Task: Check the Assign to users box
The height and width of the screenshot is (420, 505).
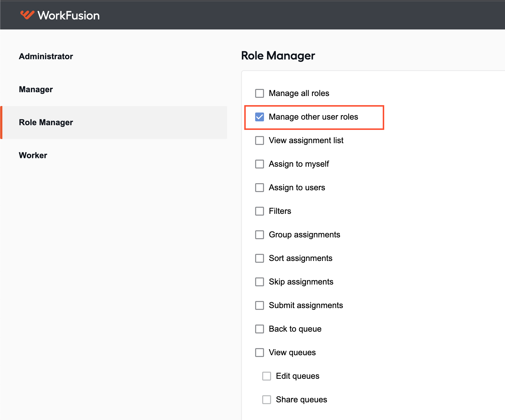Action: [260, 188]
